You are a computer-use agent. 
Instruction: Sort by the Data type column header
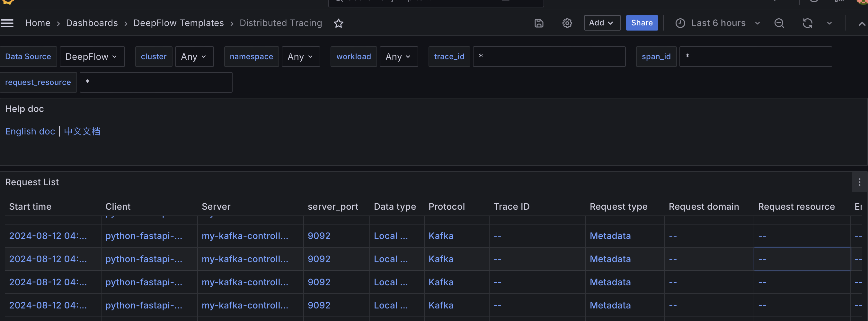[x=395, y=206]
